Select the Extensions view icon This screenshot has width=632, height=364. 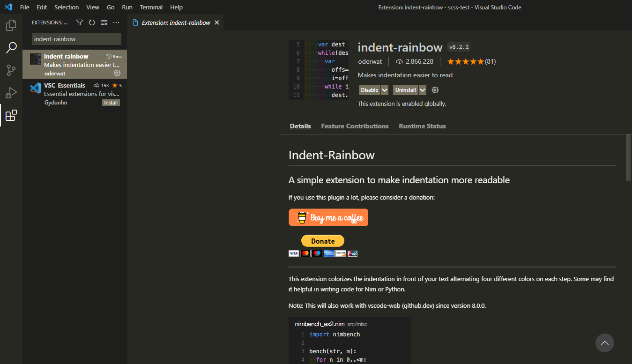coord(11,115)
